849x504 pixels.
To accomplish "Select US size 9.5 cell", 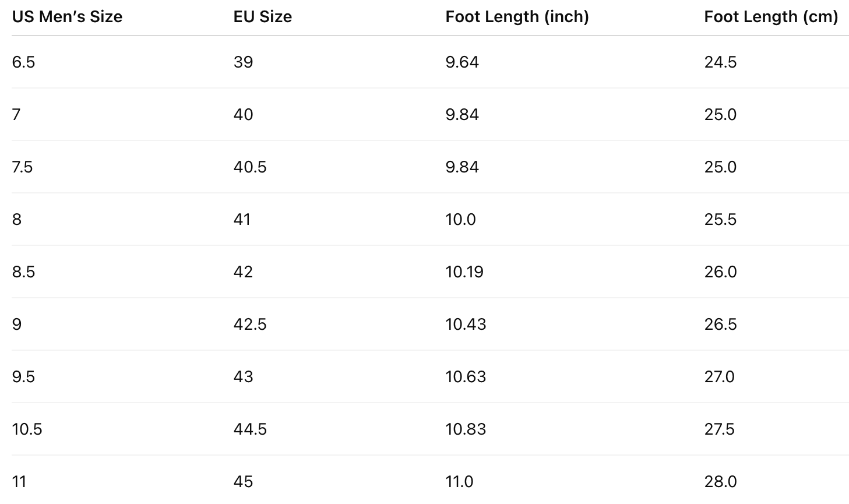I will [x=23, y=377].
